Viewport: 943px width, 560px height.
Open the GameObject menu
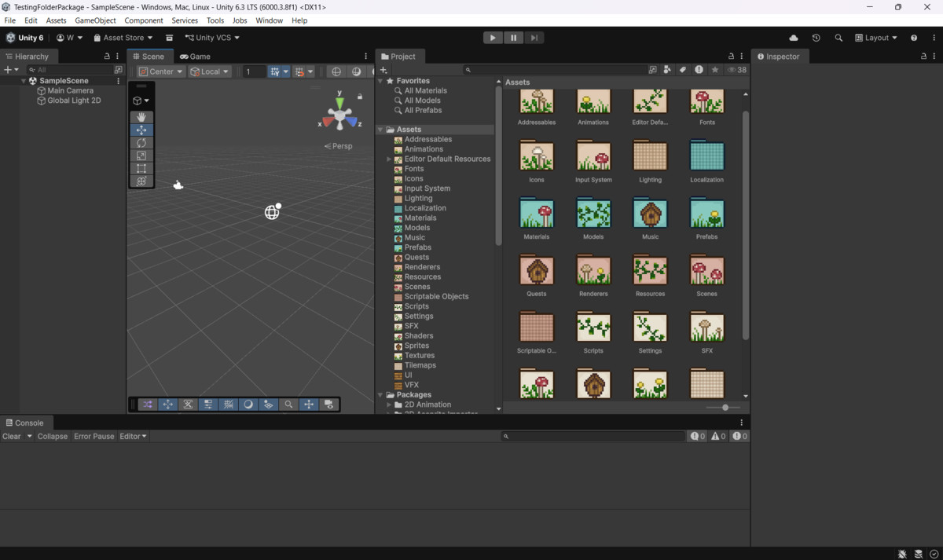point(95,20)
